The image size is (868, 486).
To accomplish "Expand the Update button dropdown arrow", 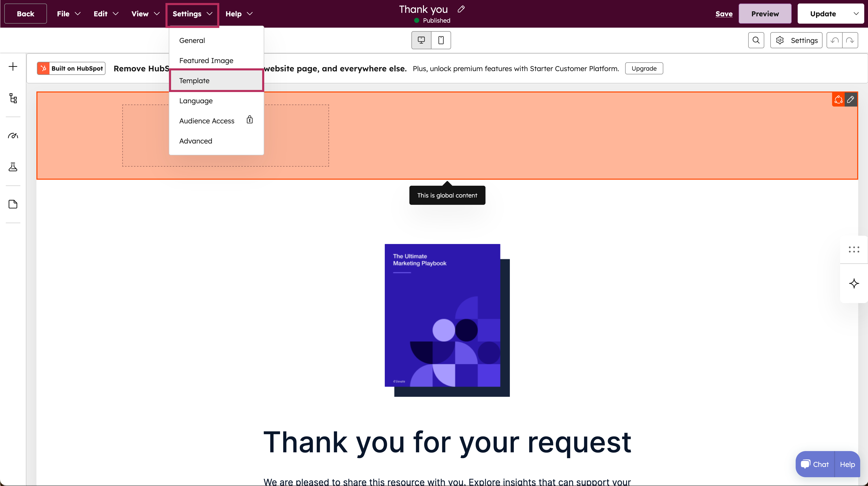I will (x=856, y=14).
